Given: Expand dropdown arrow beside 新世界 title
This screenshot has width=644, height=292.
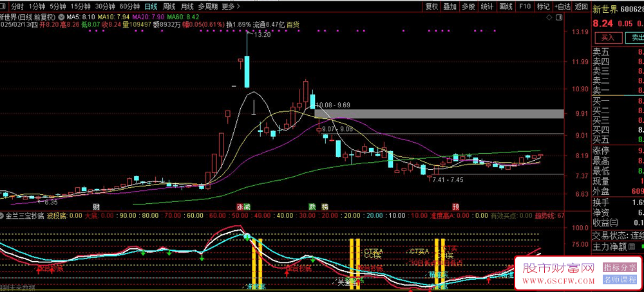Looking at the screenshot, I should point(61,17).
